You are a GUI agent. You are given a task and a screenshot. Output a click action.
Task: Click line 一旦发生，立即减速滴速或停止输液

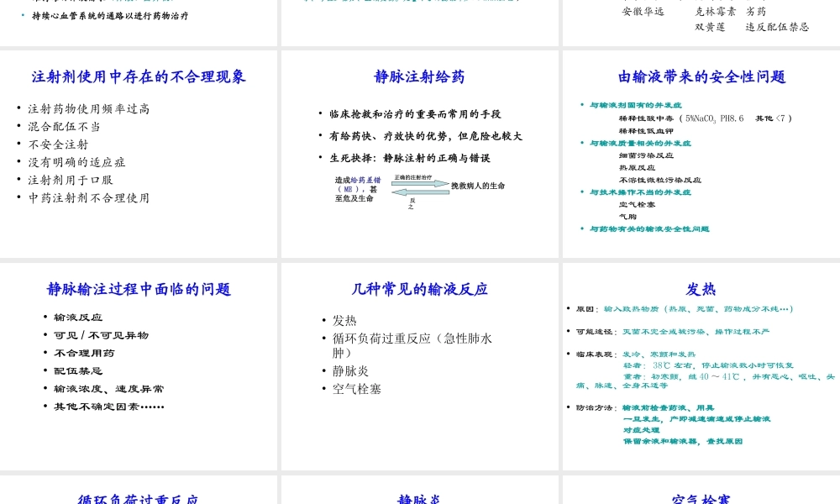pos(696,419)
